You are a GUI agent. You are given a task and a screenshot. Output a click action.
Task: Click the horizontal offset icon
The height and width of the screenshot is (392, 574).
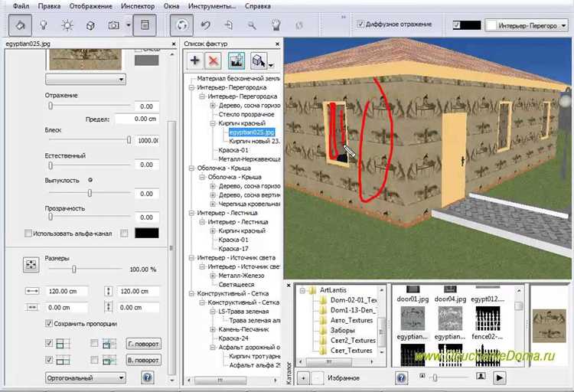[x=32, y=307]
